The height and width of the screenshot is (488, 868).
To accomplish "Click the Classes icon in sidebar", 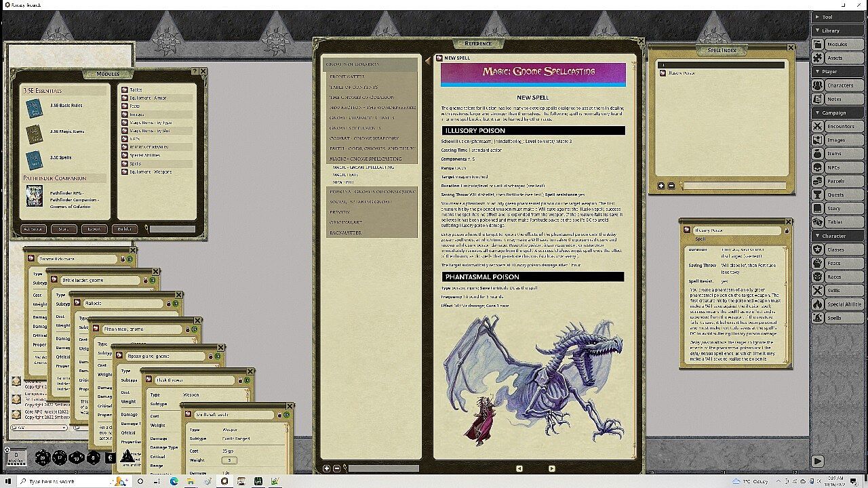I will coord(818,249).
